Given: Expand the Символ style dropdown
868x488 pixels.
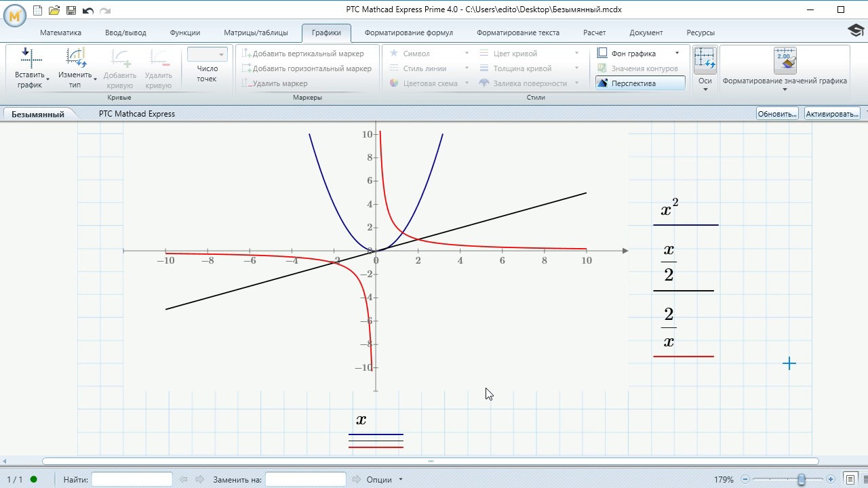Looking at the screenshot, I should pyautogui.click(x=467, y=54).
